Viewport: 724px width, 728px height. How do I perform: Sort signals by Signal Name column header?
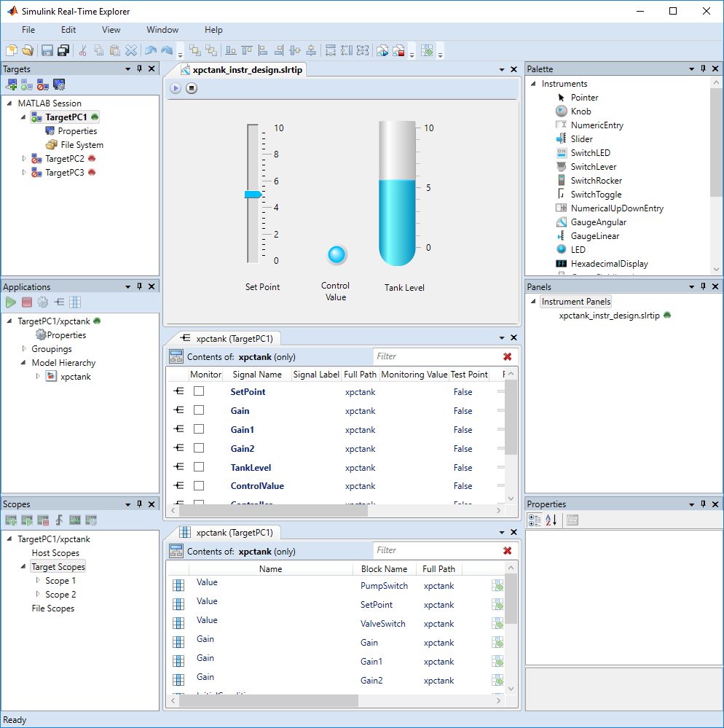[257, 375]
